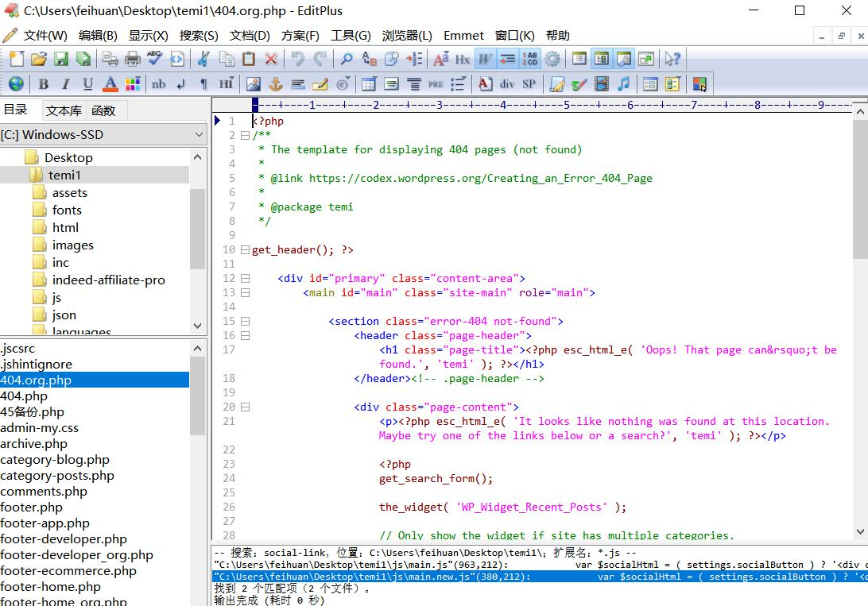Click the Print icon in toolbar
868x606 pixels.
133,59
